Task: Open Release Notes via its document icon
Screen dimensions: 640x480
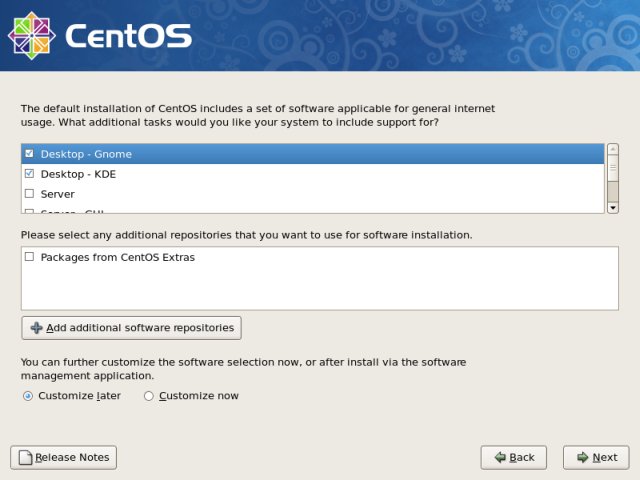Action: point(24,458)
